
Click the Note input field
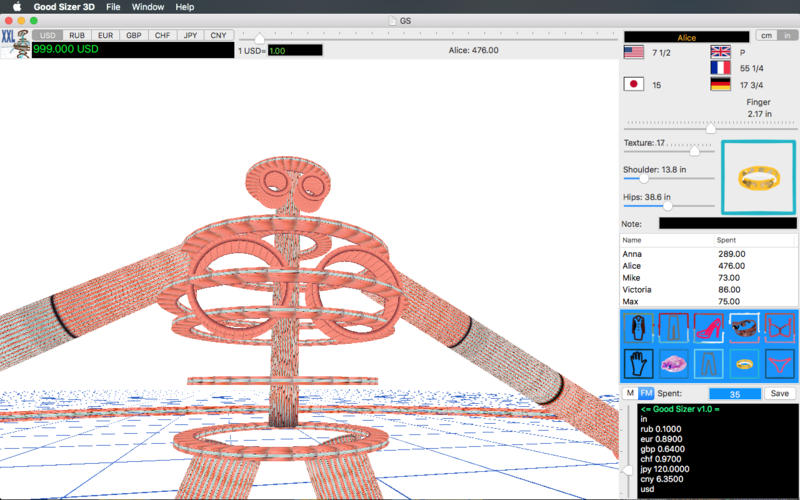(x=727, y=224)
